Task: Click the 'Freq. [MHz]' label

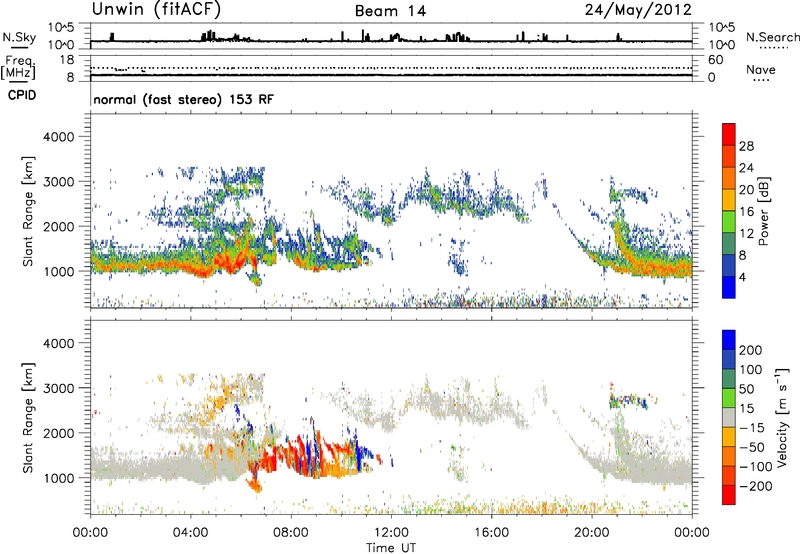Action: tap(18, 68)
